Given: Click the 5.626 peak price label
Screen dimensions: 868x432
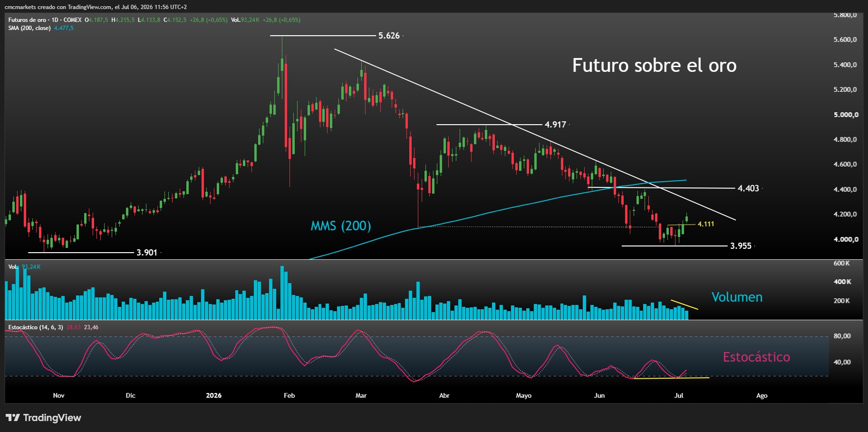Looking at the screenshot, I should coord(389,36).
